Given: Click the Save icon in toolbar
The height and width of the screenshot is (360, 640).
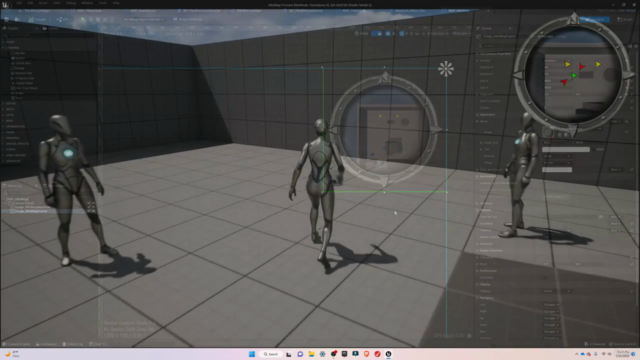Looking at the screenshot, I should 7,19.
